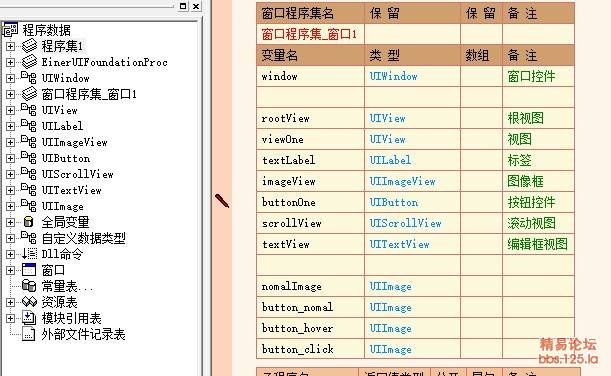The width and height of the screenshot is (611, 376).
Task: Click the EinerUIFoundationProc assembly icon
Action: coord(29,62)
